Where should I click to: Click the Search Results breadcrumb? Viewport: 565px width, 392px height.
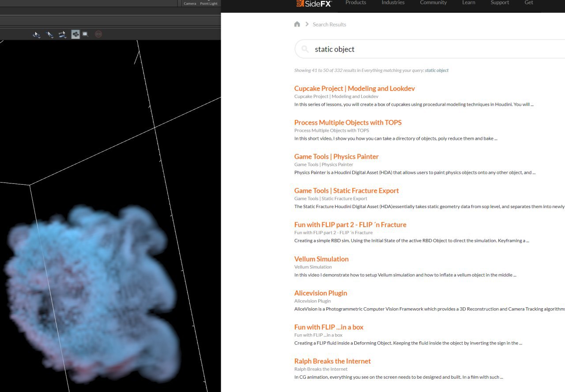pos(329,25)
